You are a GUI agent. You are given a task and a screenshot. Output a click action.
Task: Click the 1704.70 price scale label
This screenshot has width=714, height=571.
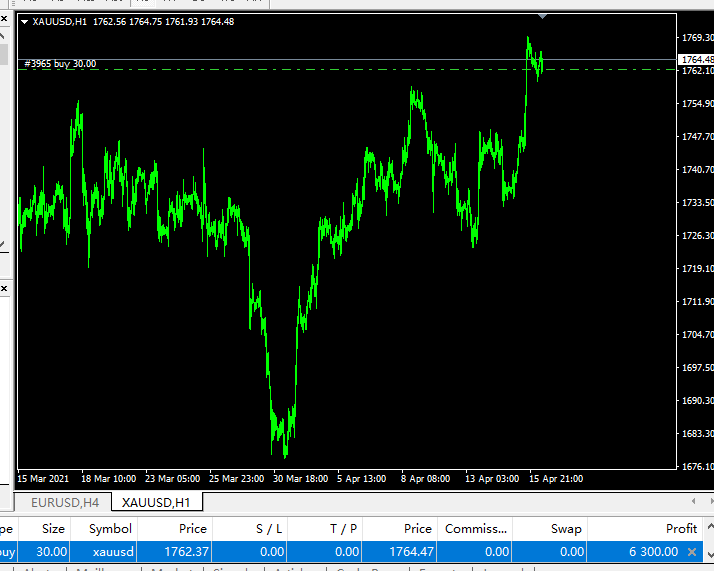click(x=698, y=335)
